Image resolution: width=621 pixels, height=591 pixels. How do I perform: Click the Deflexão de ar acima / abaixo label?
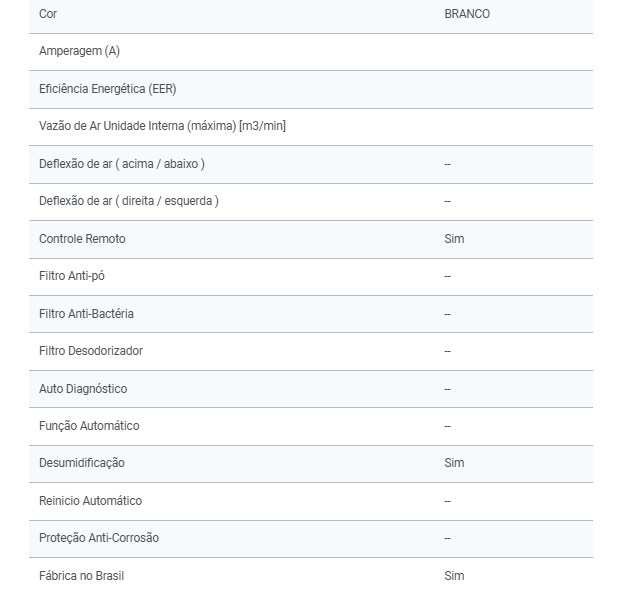click(x=122, y=164)
